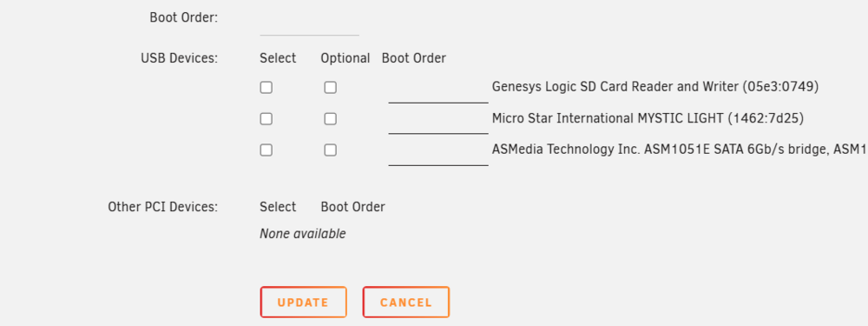The image size is (868, 326).
Task: Check Optional for Genesys Logic SD Card Reader
Action: [x=331, y=88]
